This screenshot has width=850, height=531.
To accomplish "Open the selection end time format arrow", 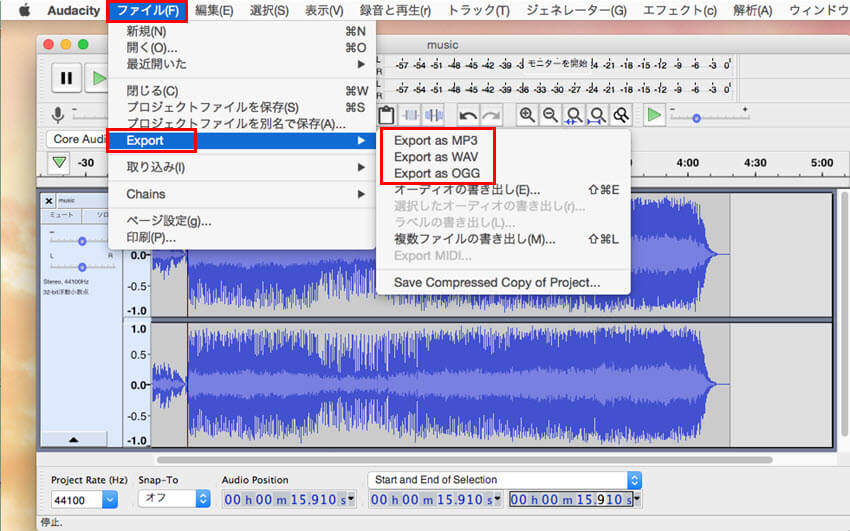I will click(637, 497).
